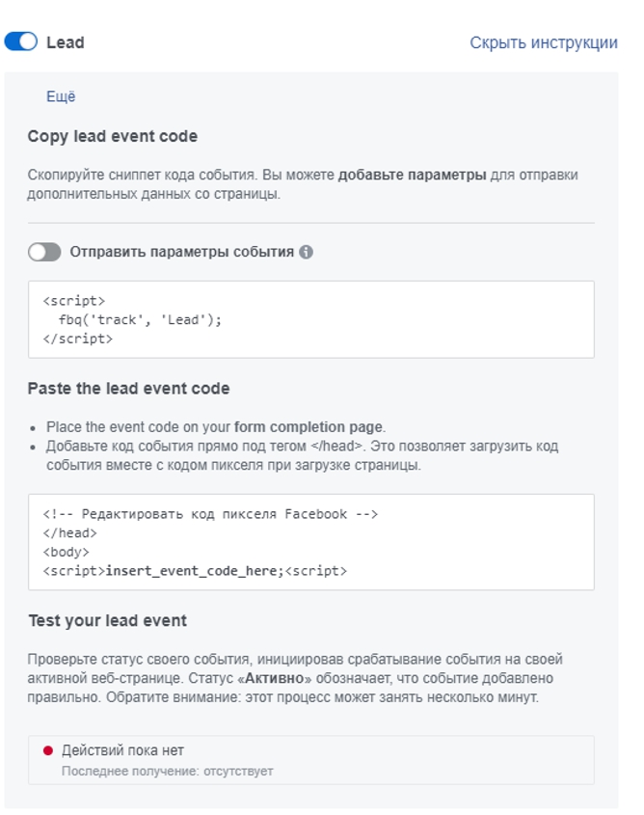Click the <body> line in code sample

pos(66,552)
